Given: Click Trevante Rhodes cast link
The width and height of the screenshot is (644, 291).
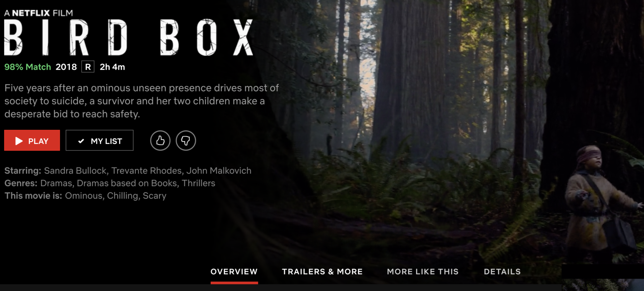Looking at the screenshot, I should pyautogui.click(x=146, y=171).
